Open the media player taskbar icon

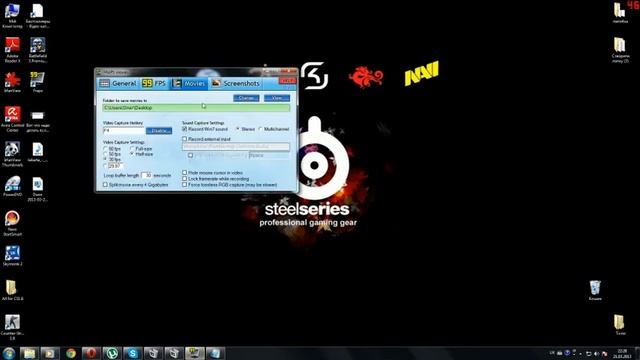pyautogui.click(x=50, y=353)
